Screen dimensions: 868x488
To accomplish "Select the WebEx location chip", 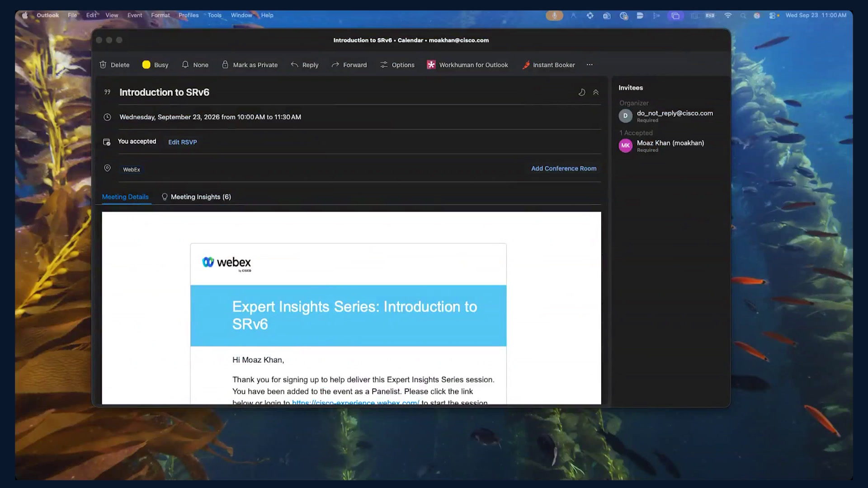I will coord(132,169).
